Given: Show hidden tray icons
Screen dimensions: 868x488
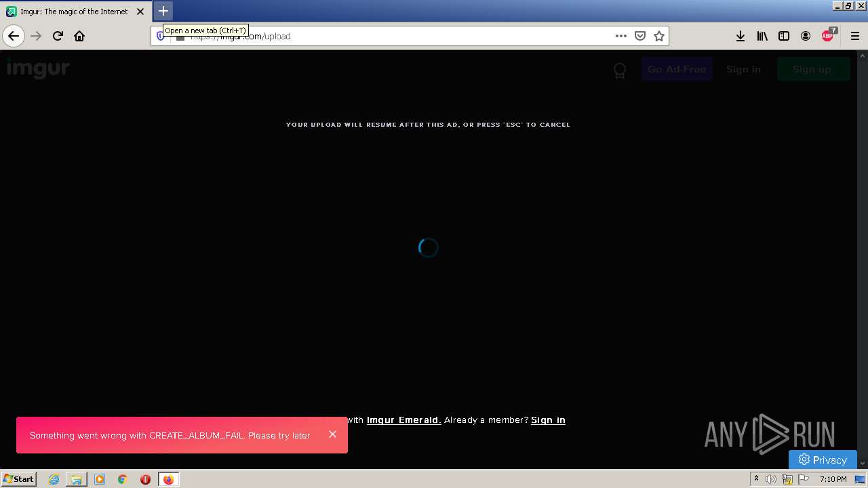Looking at the screenshot, I should [756, 479].
